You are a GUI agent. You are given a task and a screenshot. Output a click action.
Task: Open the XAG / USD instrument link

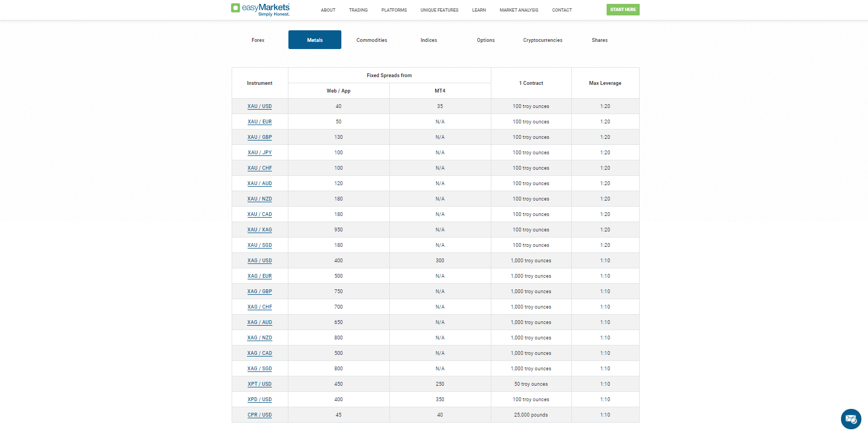[x=260, y=261]
